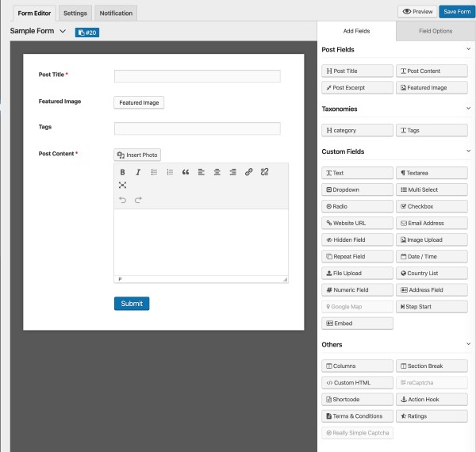Click the Insert Photo button
Screen dimensions: 476x452
(137, 155)
